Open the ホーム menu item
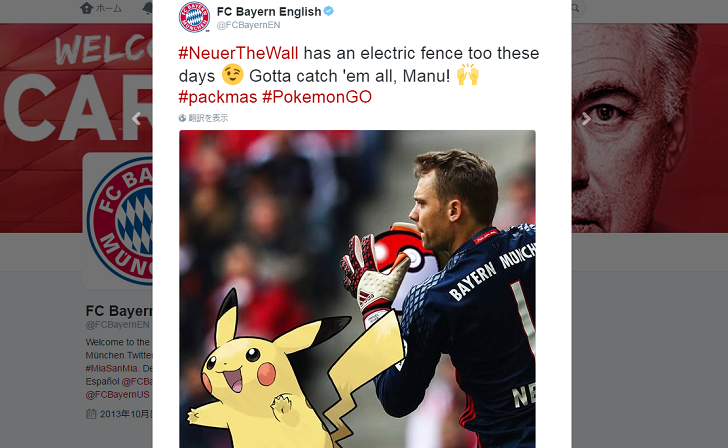728x448 pixels. (x=101, y=8)
